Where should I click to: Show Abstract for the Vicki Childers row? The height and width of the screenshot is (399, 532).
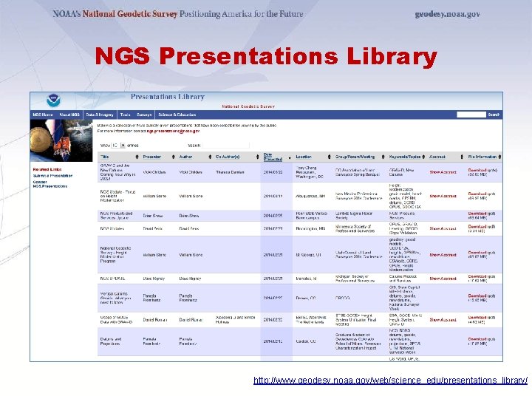443,172
